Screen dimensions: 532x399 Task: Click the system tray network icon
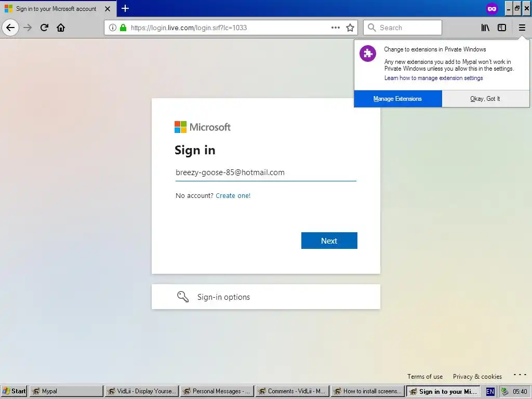coord(504,392)
